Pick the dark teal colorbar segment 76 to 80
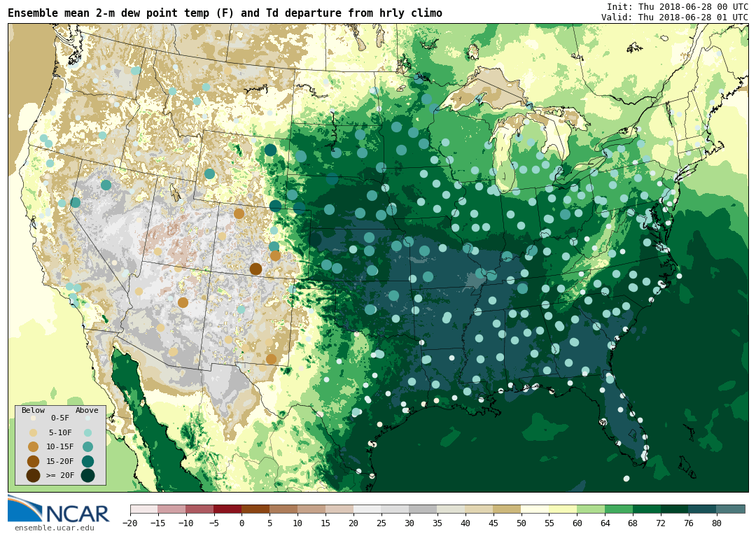 (703, 509)
